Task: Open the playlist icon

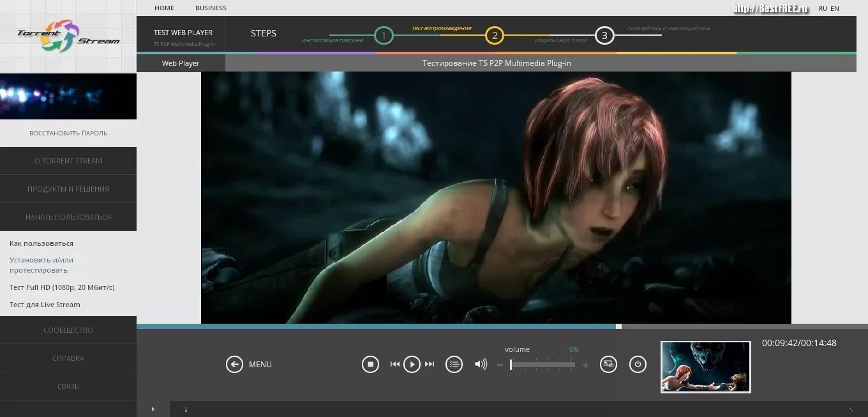Action: pos(454,364)
